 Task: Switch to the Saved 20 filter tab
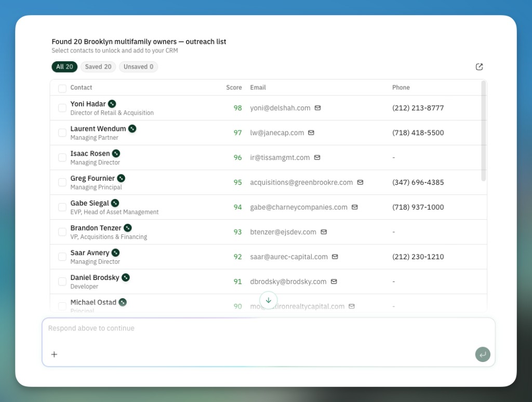pos(98,67)
